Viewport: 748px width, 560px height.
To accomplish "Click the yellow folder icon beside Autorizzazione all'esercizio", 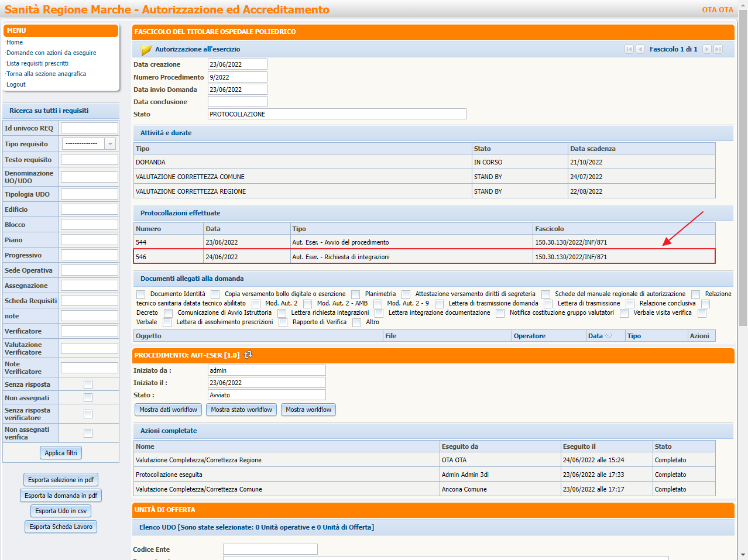I will click(x=146, y=50).
